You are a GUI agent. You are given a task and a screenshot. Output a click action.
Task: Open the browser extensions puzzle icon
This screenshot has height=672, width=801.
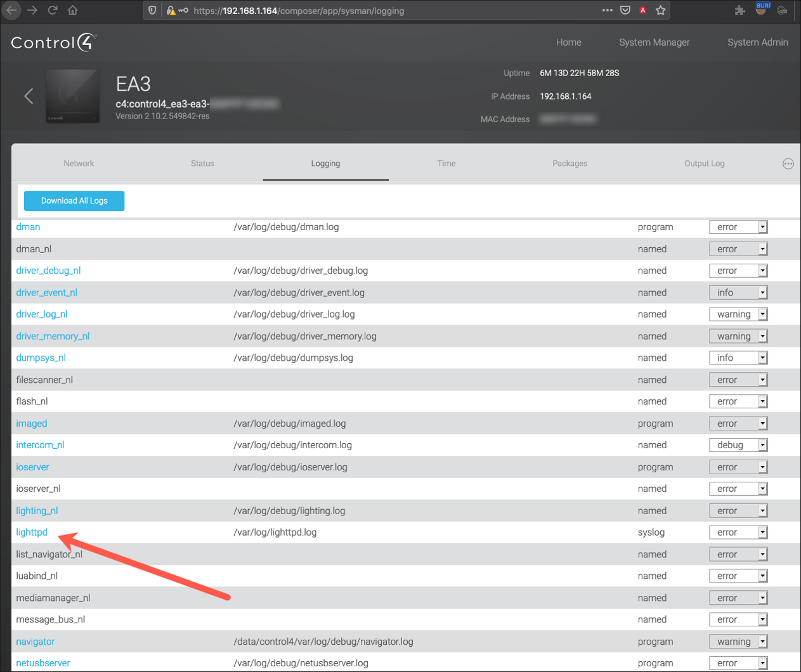[739, 10]
